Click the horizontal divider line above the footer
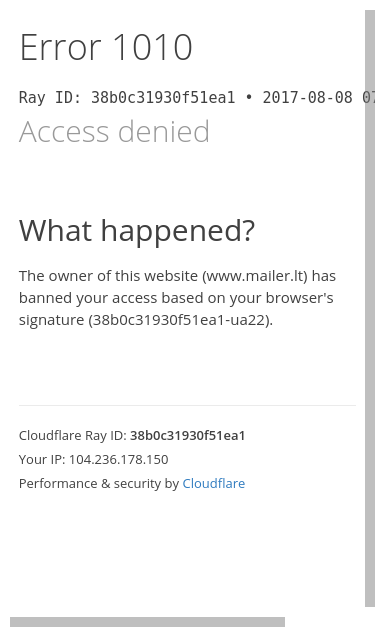This screenshot has width=375, height=627. click(x=187, y=405)
